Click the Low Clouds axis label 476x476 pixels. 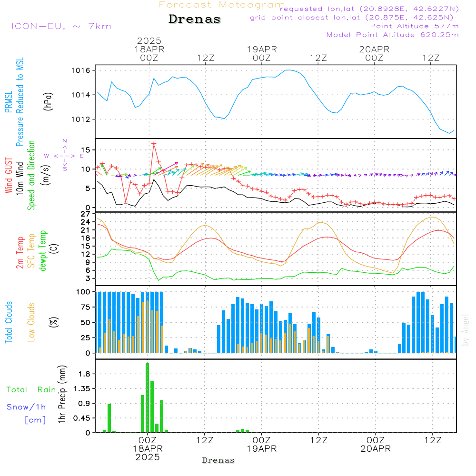pyautogui.click(x=31, y=322)
